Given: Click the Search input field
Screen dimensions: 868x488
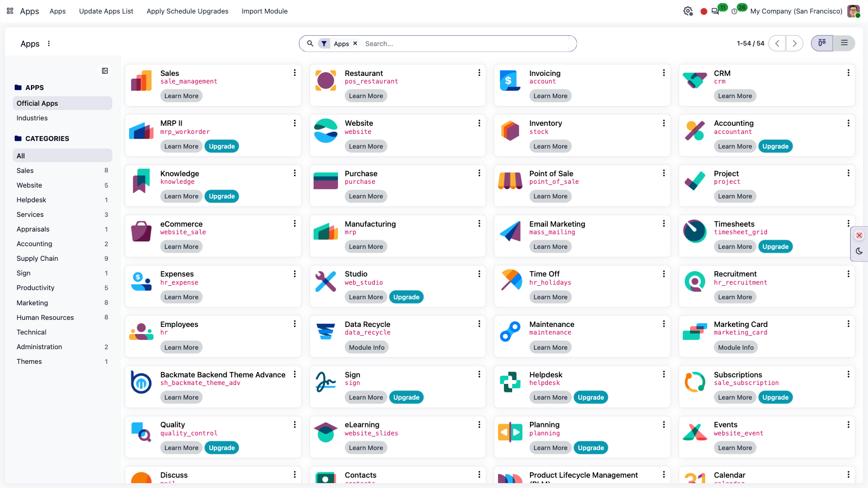Looking at the screenshot, I should tap(467, 43).
